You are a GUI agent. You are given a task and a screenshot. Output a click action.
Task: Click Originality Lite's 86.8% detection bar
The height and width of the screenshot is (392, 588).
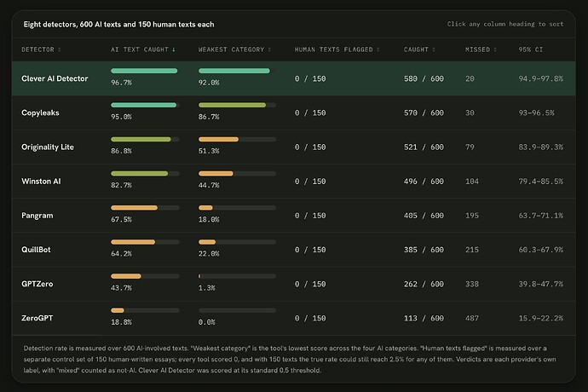145,139
